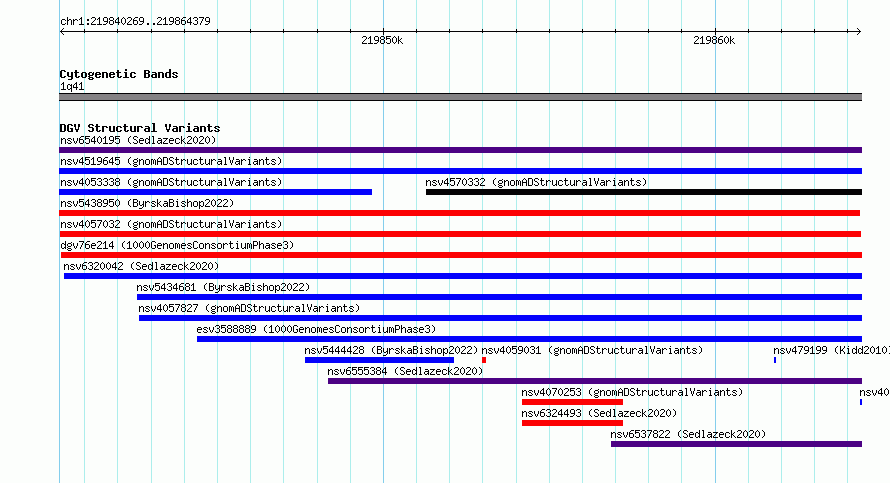Screen dimensions: 890x483
Task: Click the black nsv4570332 variant bar
Action: 644,192
